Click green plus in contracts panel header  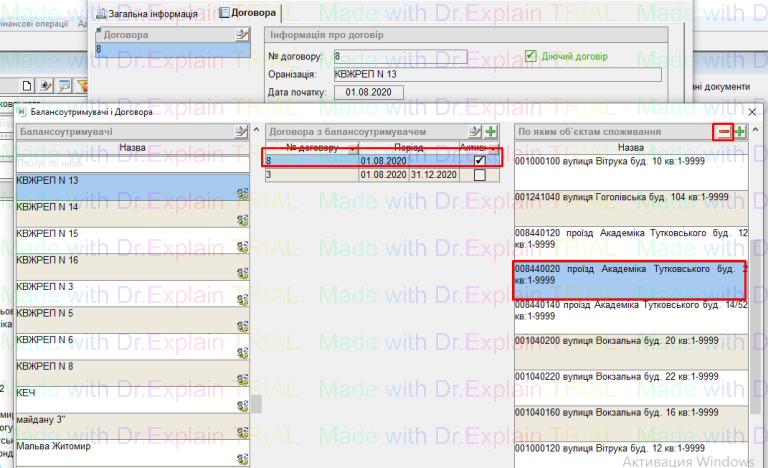pos(491,132)
